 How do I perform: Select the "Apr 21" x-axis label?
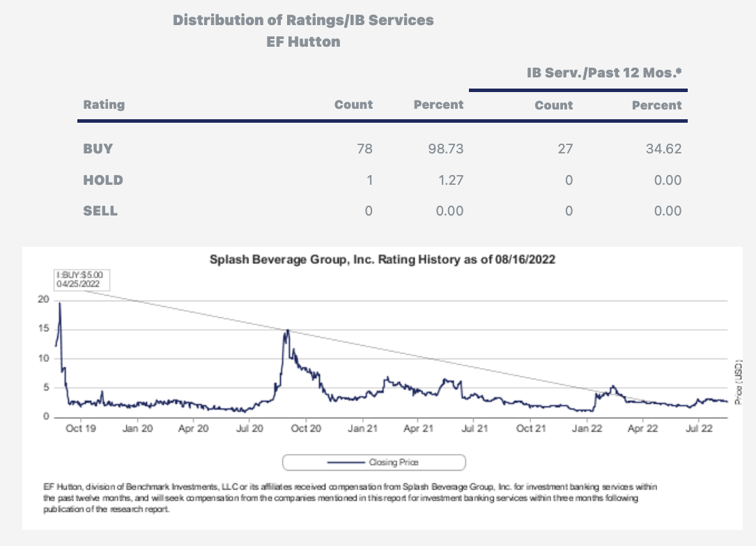click(x=419, y=428)
